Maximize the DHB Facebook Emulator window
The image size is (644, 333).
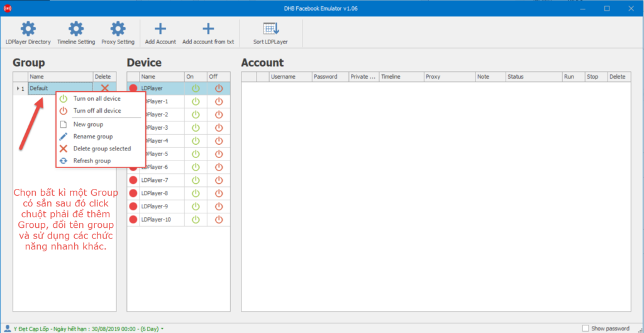607,8
